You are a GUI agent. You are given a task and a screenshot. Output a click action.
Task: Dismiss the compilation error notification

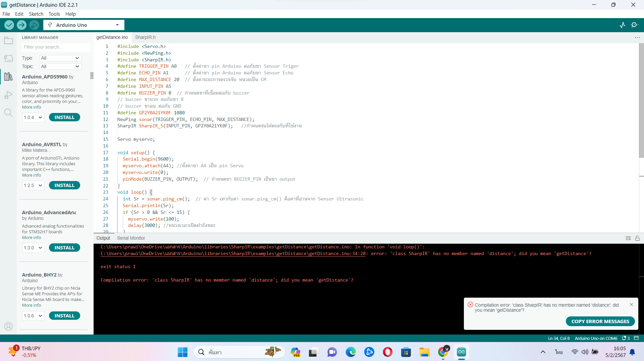click(x=632, y=305)
